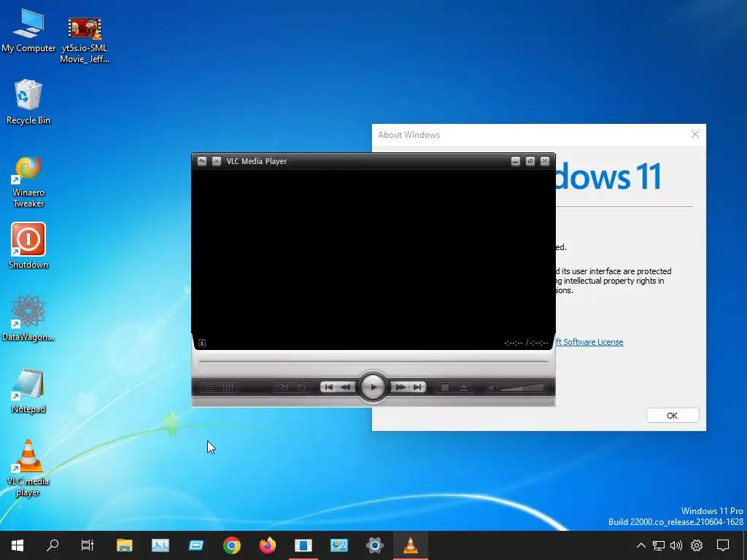The image size is (747, 560).
Task: Select the My Computer desktop icon
Action: coord(28,30)
